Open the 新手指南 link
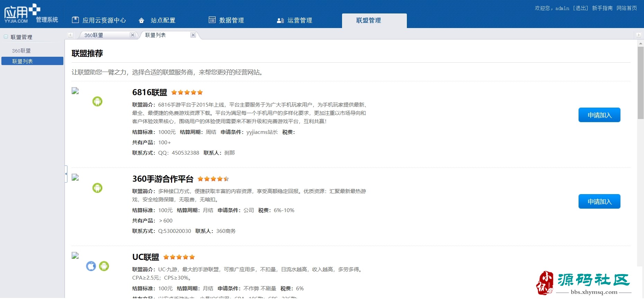Image resolution: width=644 pixels, height=300 pixels. pyautogui.click(x=602, y=8)
